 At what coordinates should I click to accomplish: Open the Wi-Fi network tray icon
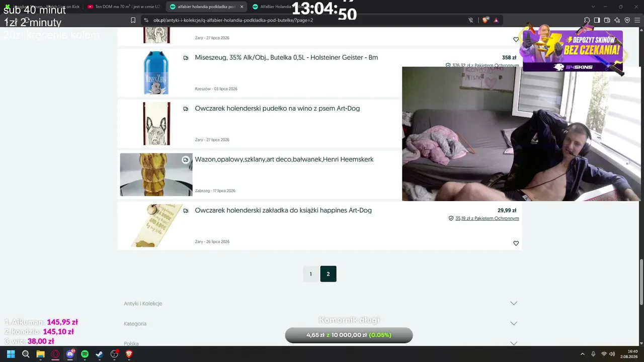click(x=604, y=354)
